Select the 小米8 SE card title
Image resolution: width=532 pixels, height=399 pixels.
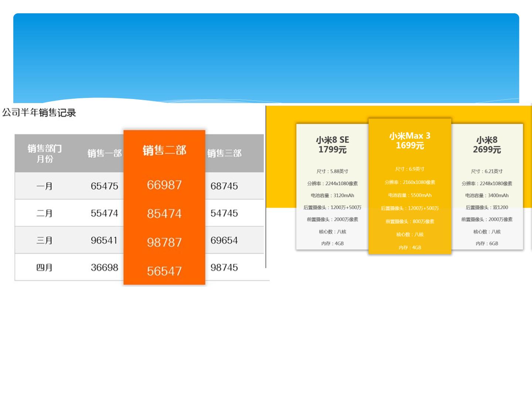tap(332, 140)
